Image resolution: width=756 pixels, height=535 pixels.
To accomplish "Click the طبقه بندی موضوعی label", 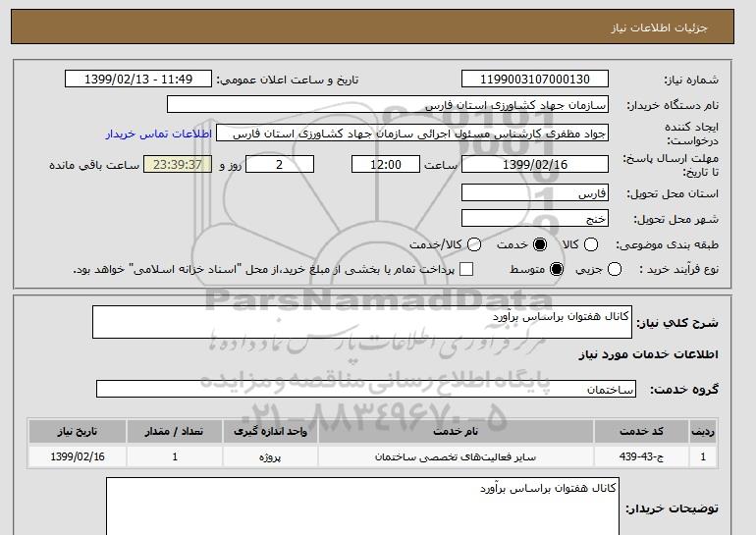I will [x=668, y=244].
